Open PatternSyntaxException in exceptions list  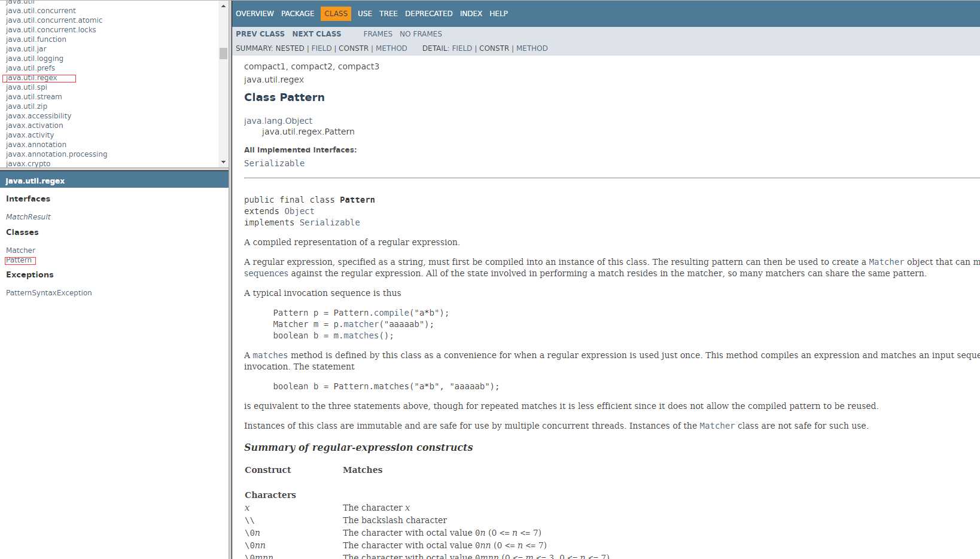pos(48,293)
